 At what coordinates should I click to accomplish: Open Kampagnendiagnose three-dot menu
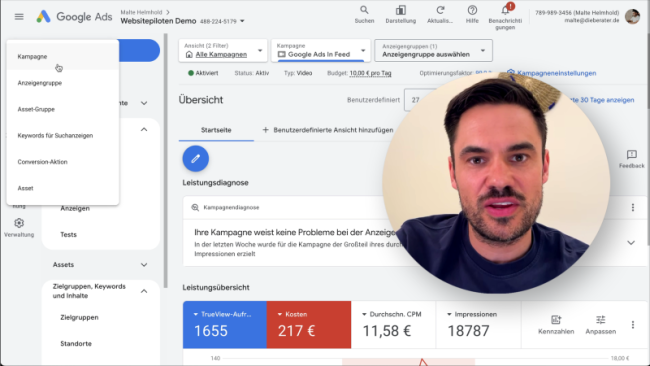tap(633, 207)
